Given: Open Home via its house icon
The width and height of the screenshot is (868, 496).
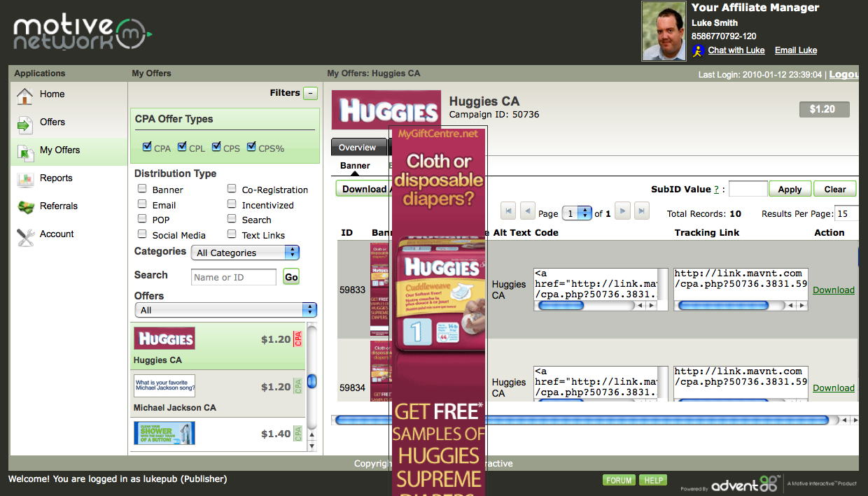Looking at the screenshot, I should click(x=25, y=96).
